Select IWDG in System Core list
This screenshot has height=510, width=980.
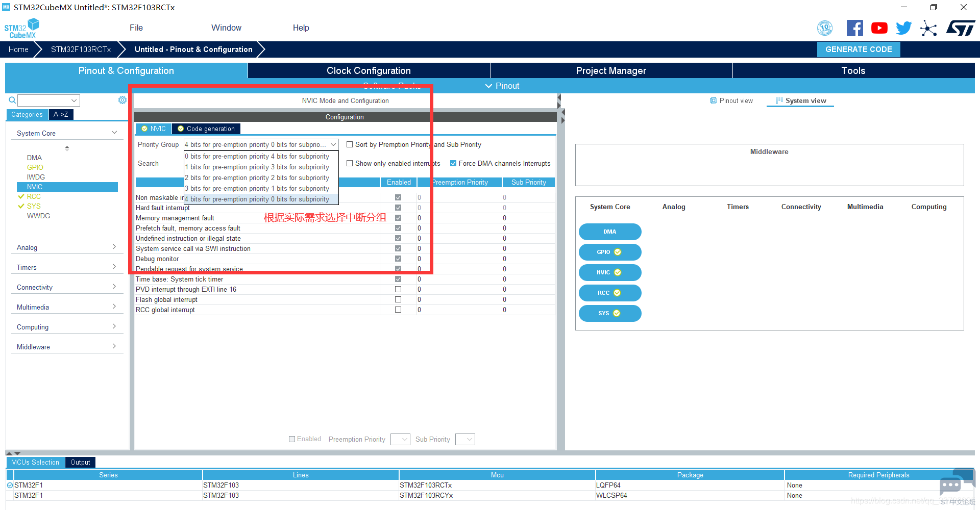pos(36,177)
